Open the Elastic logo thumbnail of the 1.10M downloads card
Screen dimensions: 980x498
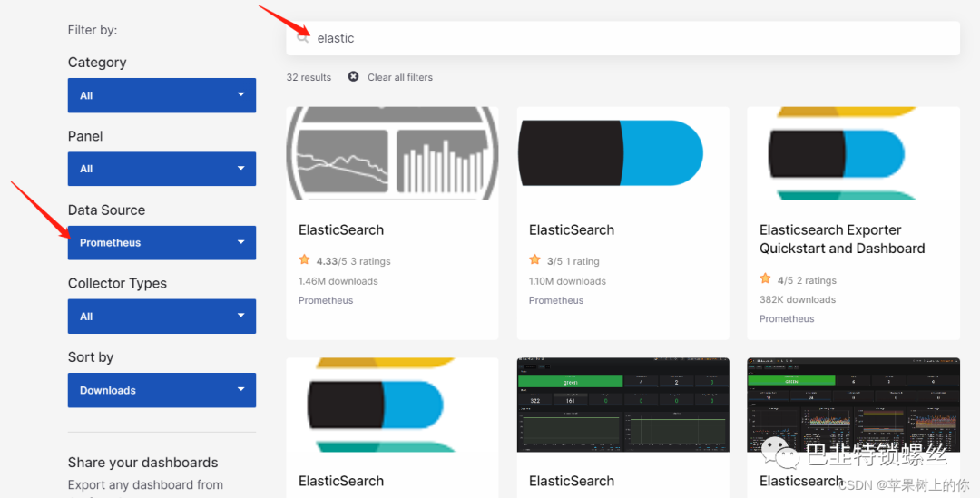coord(622,153)
